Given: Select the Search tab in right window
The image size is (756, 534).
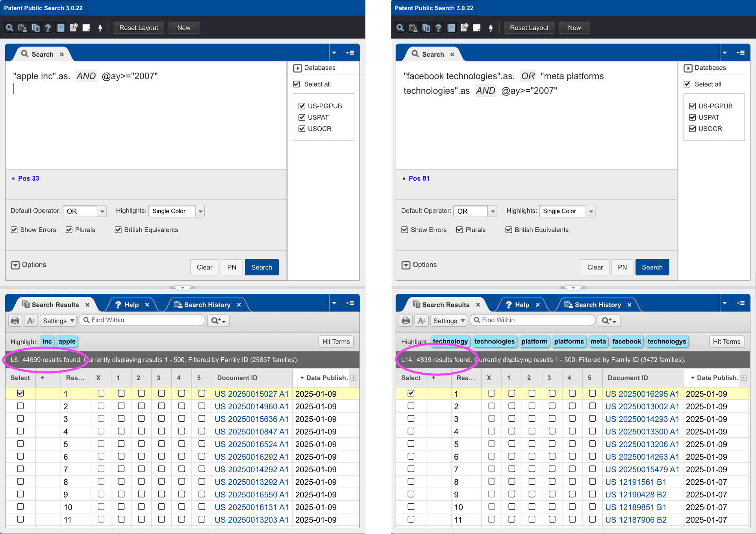Looking at the screenshot, I should click(x=433, y=54).
